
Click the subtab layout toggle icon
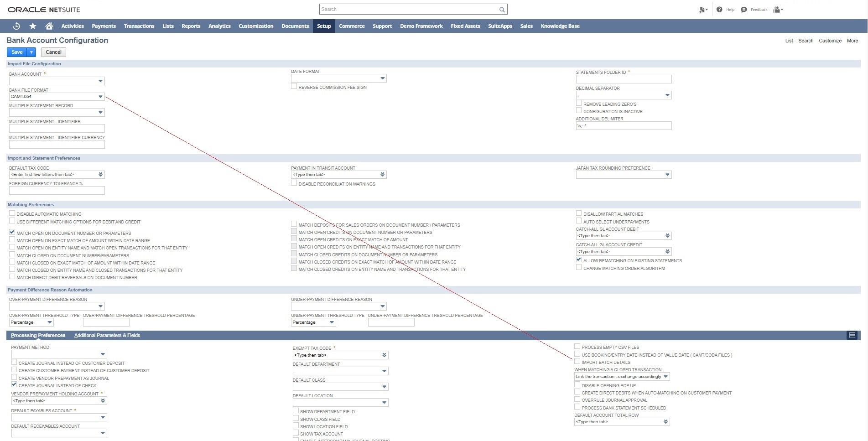(x=852, y=335)
